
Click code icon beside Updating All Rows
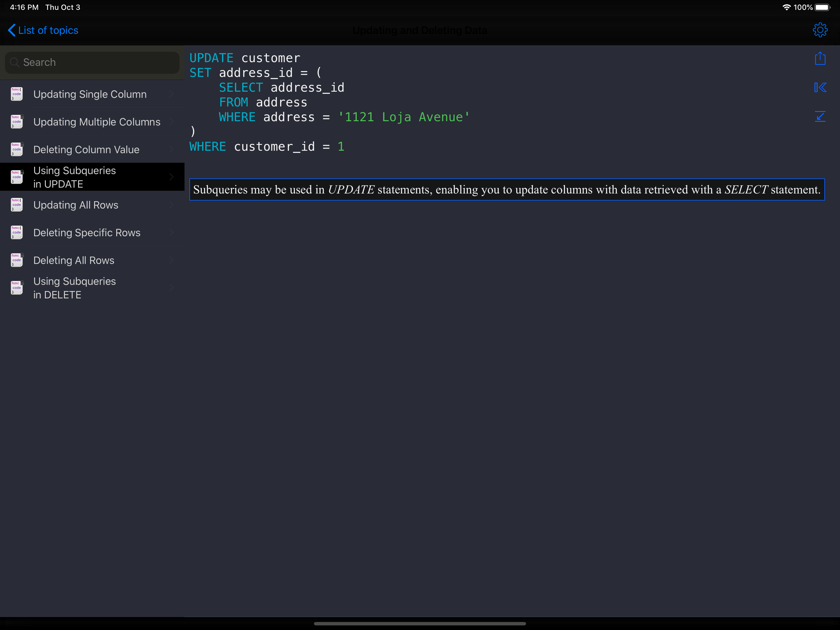[x=17, y=205]
